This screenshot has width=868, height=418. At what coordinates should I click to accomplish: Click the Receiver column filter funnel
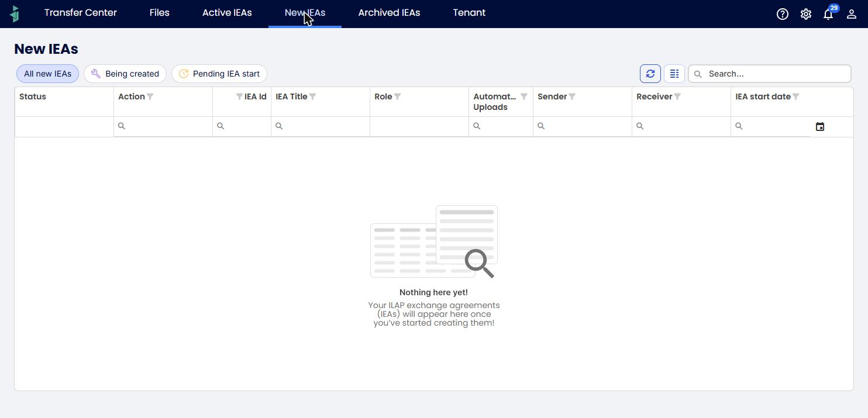click(x=677, y=96)
